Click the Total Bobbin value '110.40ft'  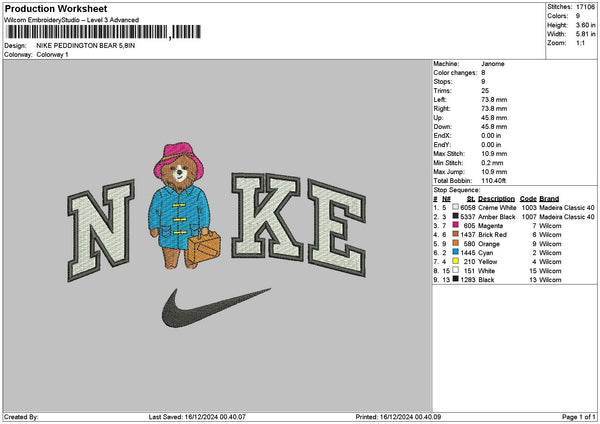click(496, 181)
